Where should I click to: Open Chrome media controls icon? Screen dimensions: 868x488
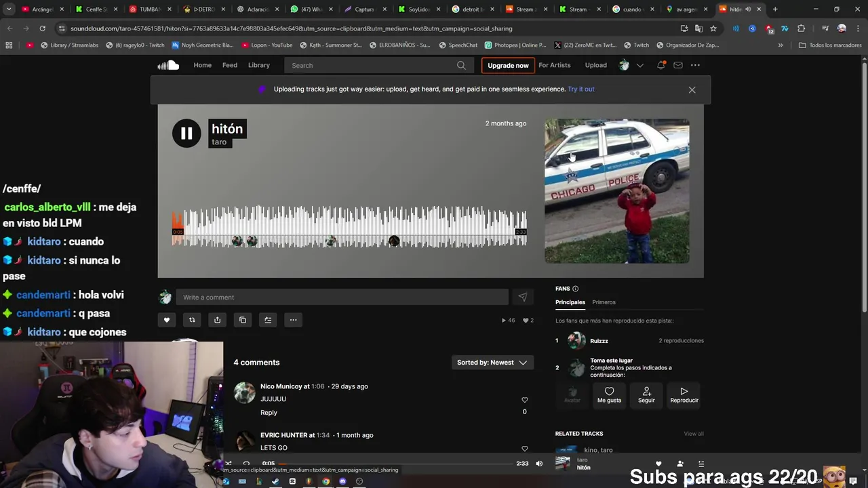[825, 28]
